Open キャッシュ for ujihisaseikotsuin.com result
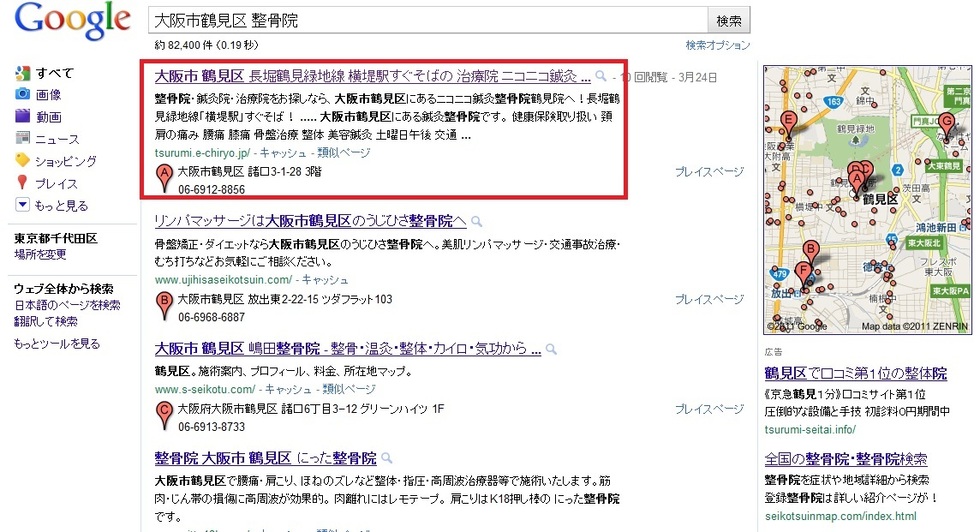This screenshot has height=532, width=980. (325, 280)
